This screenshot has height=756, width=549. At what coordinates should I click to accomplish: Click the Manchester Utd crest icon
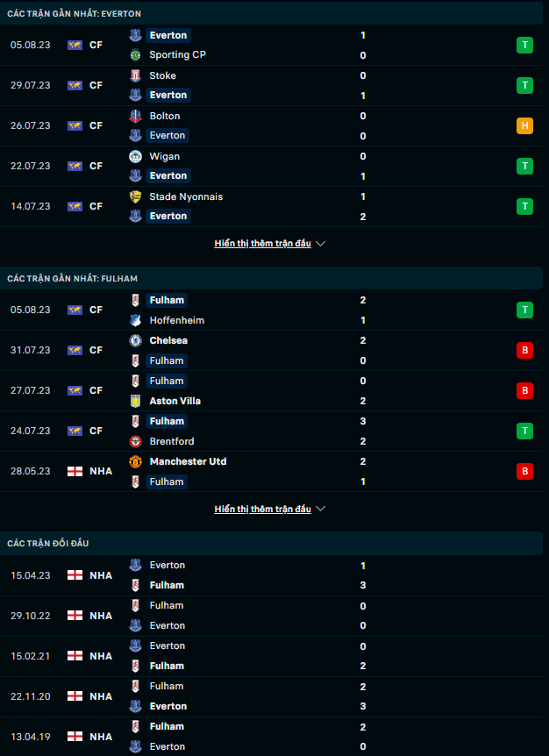point(135,461)
